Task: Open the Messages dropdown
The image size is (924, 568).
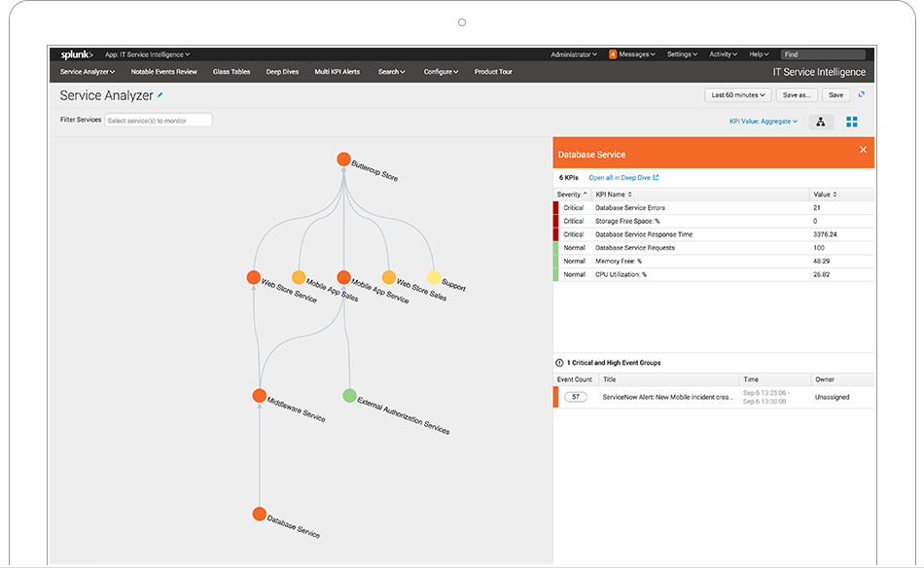Action: click(637, 54)
